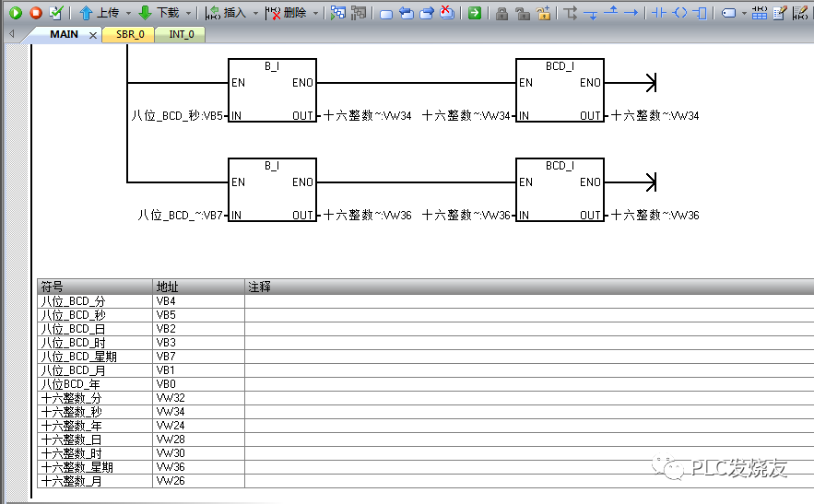Click the VW30 address cell
Image resolution: width=814 pixels, height=504 pixels.
pyautogui.click(x=199, y=453)
